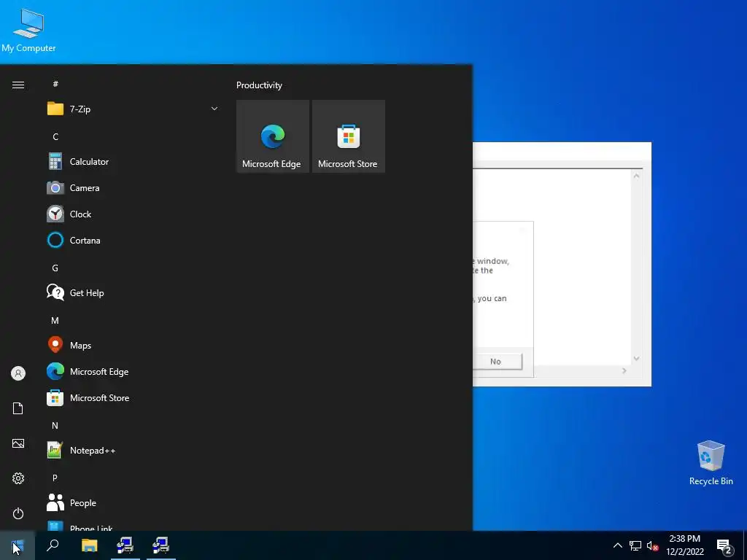This screenshot has height=560, width=747.
Task: Launch Notepad++ from the app list
Action: [132, 450]
